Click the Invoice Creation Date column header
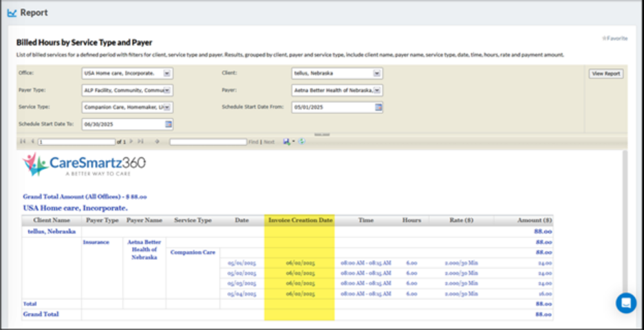Image resolution: width=644 pixels, height=330 pixels. [300, 221]
